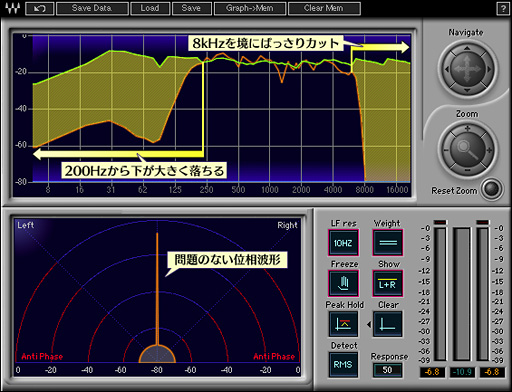This screenshot has width=512, height=392.
Task: Toggle the Peak Hold button
Action: [x=343, y=324]
